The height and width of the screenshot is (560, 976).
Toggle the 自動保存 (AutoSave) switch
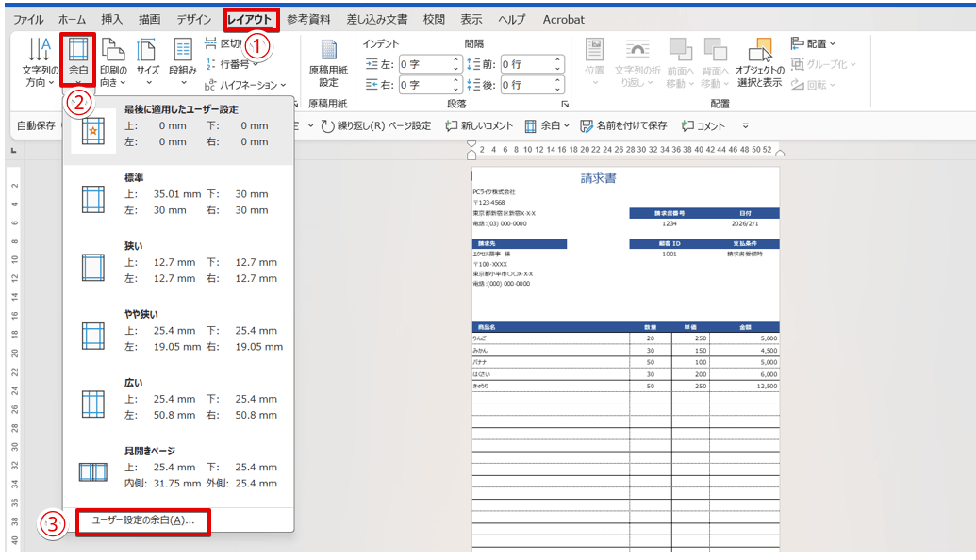point(34,124)
